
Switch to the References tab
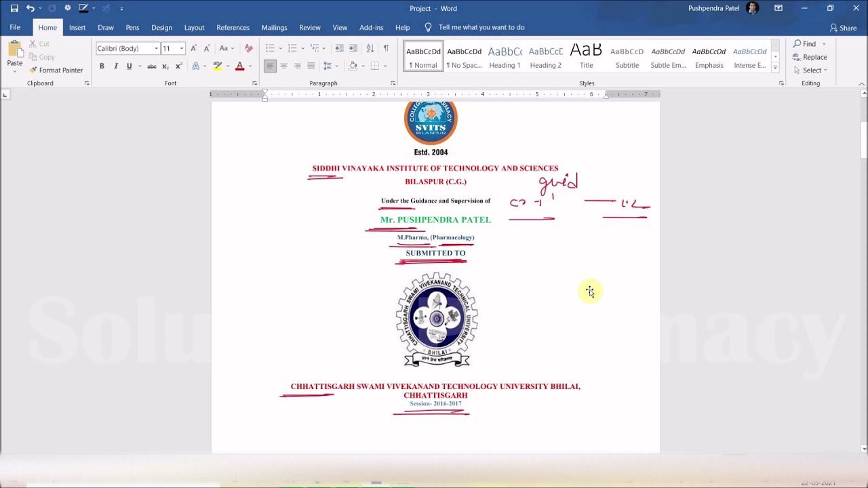(x=233, y=27)
